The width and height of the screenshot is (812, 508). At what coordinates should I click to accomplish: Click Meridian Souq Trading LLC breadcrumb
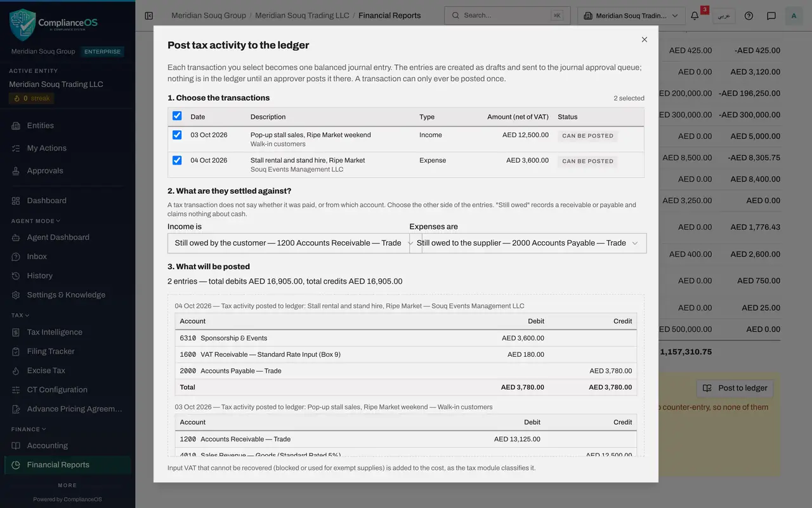[302, 15]
